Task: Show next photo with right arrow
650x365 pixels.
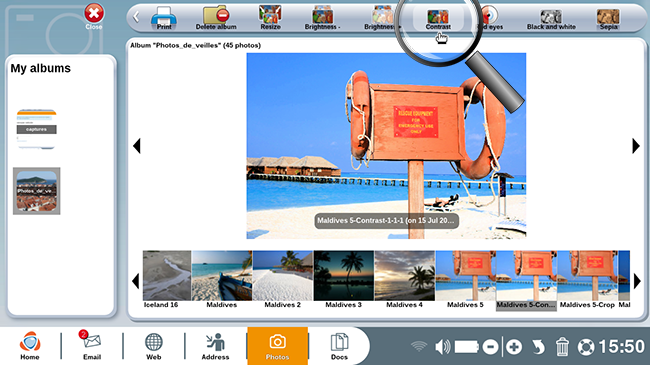Action: [636, 146]
